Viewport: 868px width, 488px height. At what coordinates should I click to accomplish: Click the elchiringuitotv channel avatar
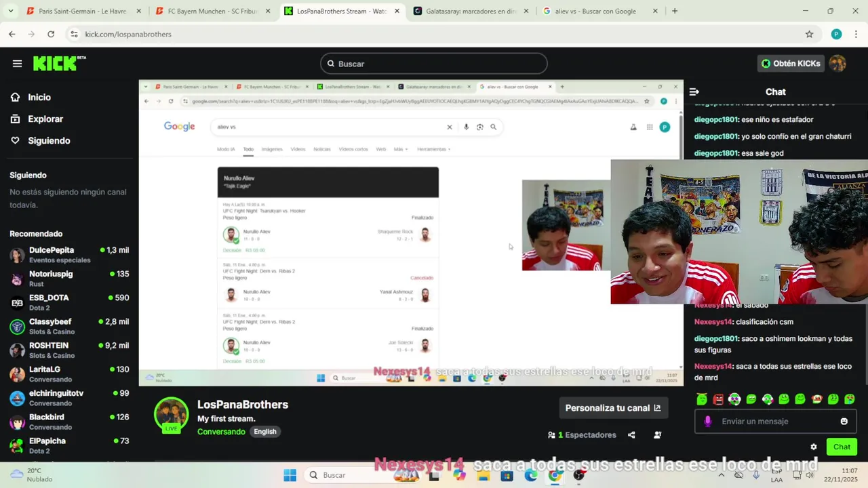(17, 398)
